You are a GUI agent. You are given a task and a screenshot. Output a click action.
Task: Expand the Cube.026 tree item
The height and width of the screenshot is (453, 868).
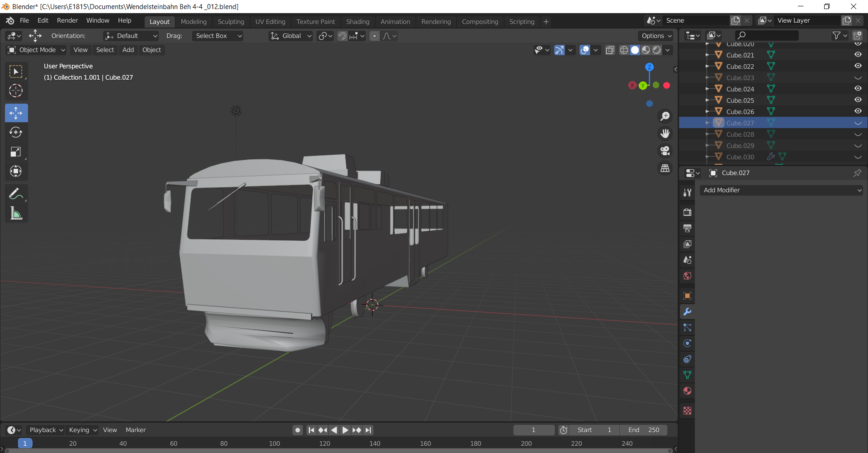(x=708, y=111)
